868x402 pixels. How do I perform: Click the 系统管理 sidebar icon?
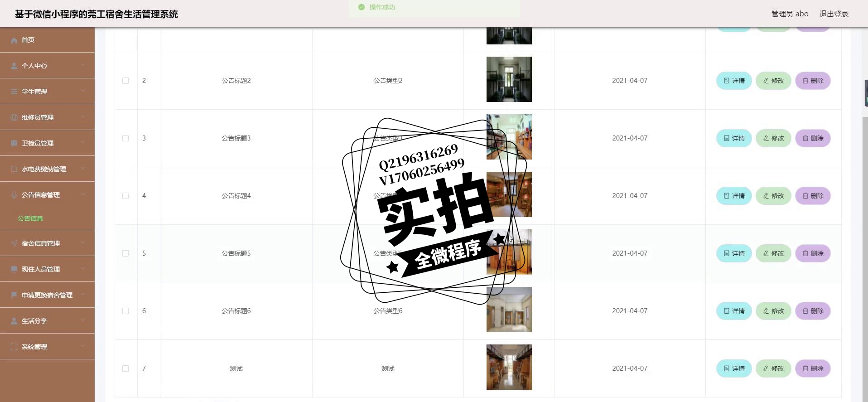14,347
